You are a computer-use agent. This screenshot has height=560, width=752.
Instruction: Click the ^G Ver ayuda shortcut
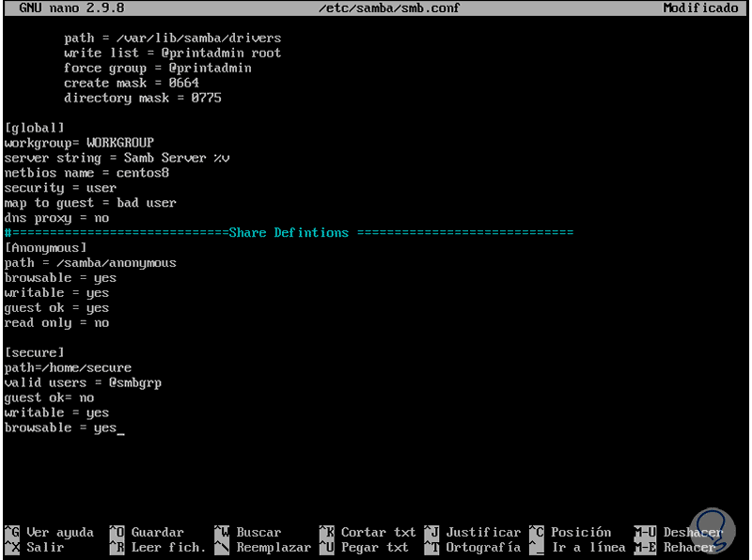50,532
